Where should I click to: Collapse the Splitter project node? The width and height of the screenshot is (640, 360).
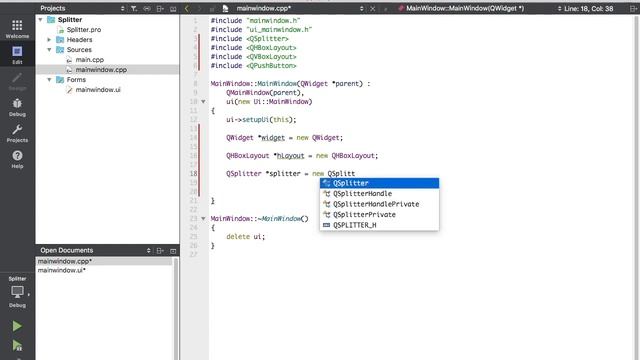click(x=40, y=20)
